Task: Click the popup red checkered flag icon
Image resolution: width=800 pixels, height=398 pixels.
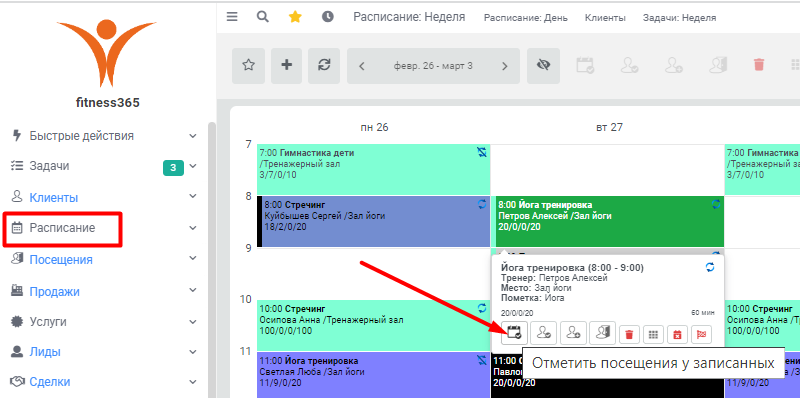Action: pos(701,334)
